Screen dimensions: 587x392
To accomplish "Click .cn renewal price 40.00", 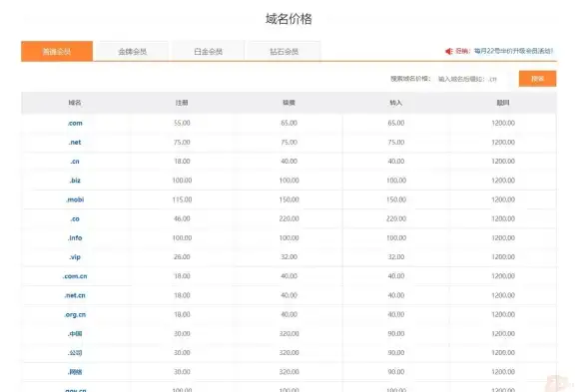I will tap(290, 162).
